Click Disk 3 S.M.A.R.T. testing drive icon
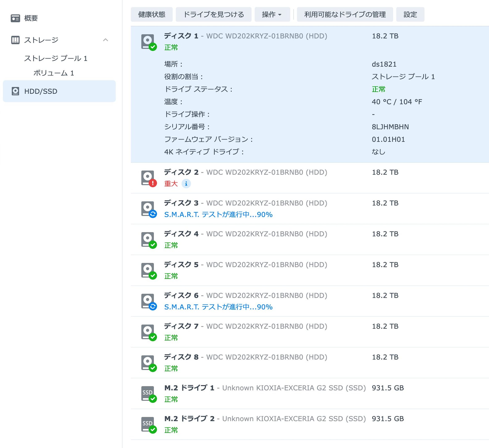The image size is (489, 448). tap(149, 209)
